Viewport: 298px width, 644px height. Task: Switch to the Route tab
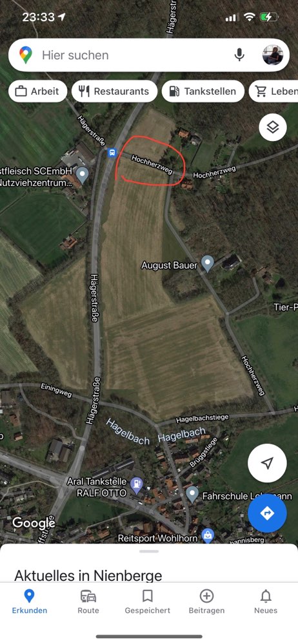pos(88,601)
